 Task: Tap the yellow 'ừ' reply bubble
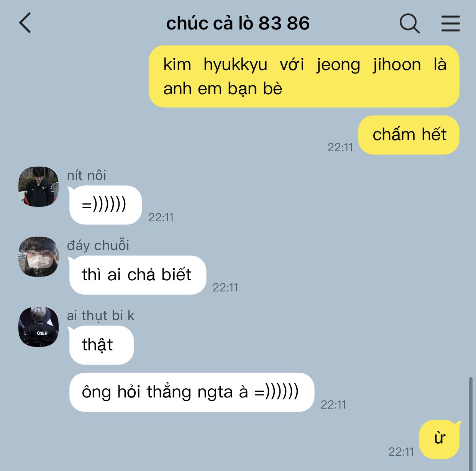pyautogui.click(x=440, y=439)
